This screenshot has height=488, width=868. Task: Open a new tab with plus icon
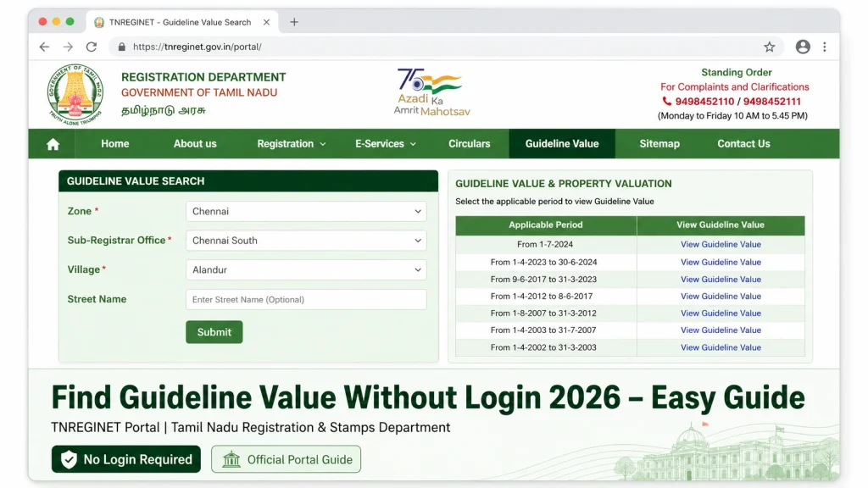tap(294, 22)
